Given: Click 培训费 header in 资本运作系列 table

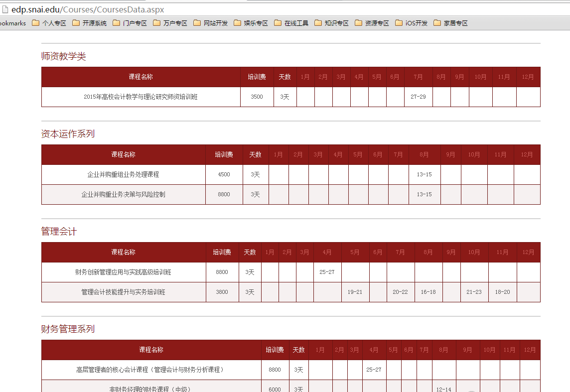Looking at the screenshot, I should [x=224, y=155].
